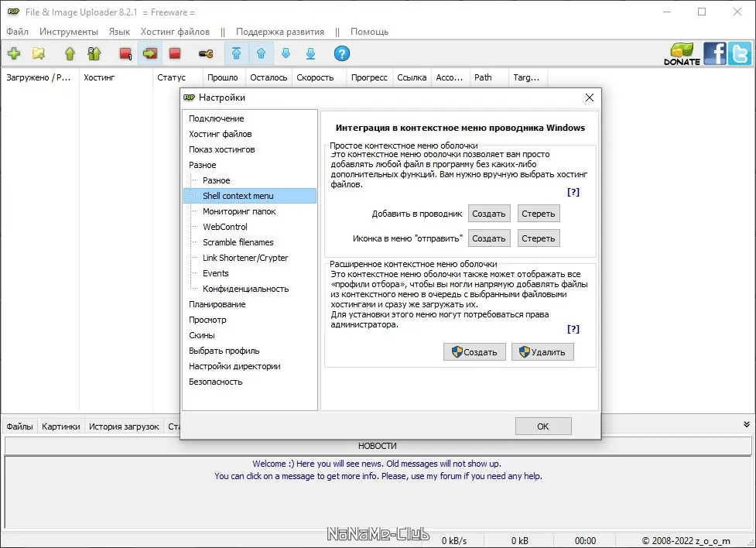This screenshot has width=756, height=548.
Task: Switch to the Картинки tab
Action: point(61,426)
